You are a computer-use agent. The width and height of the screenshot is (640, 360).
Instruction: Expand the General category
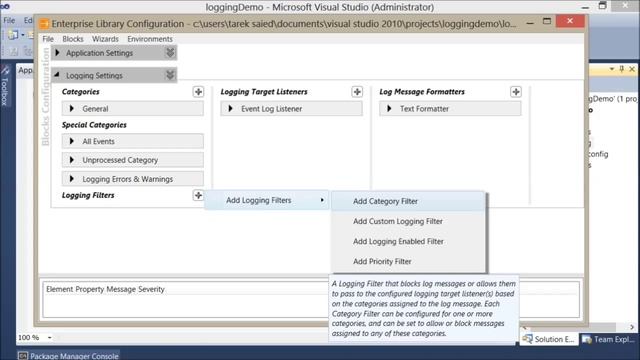(72, 109)
